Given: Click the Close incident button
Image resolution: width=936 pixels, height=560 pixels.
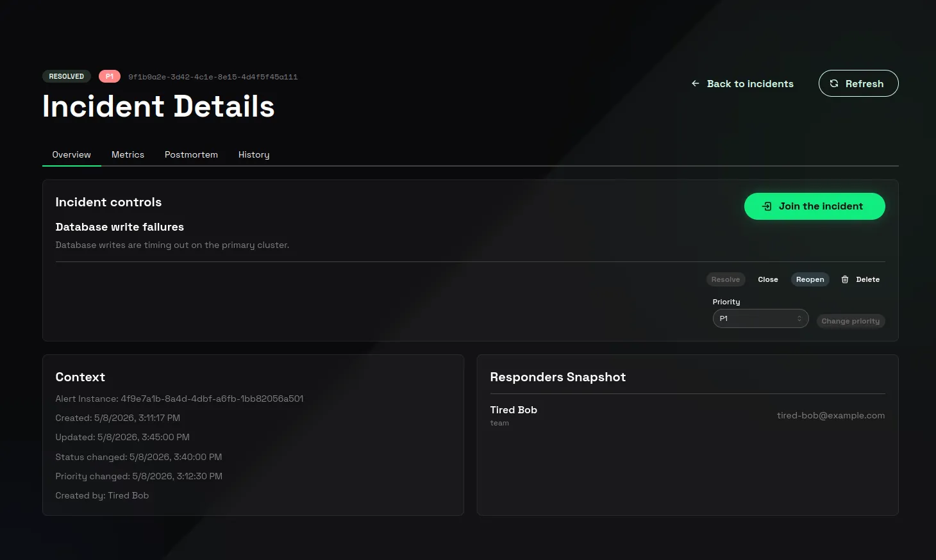Looking at the screenshot, I should 768,279.
